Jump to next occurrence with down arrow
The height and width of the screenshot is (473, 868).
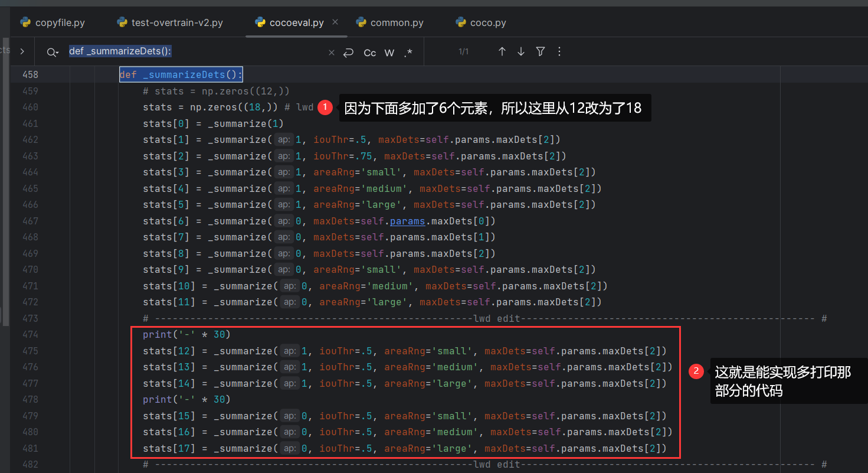click(x=521, y=52)
